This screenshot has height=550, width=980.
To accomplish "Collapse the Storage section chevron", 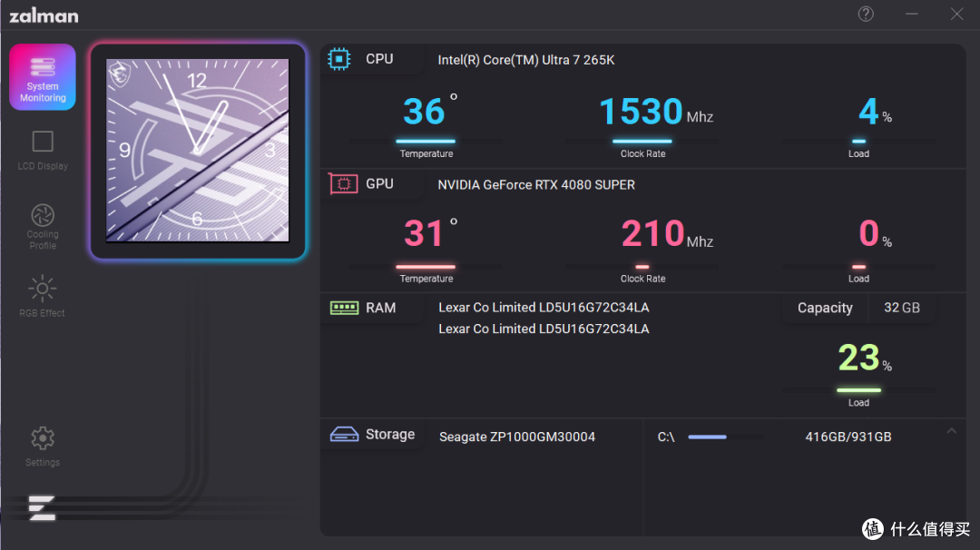I will (x=951, y=430).
